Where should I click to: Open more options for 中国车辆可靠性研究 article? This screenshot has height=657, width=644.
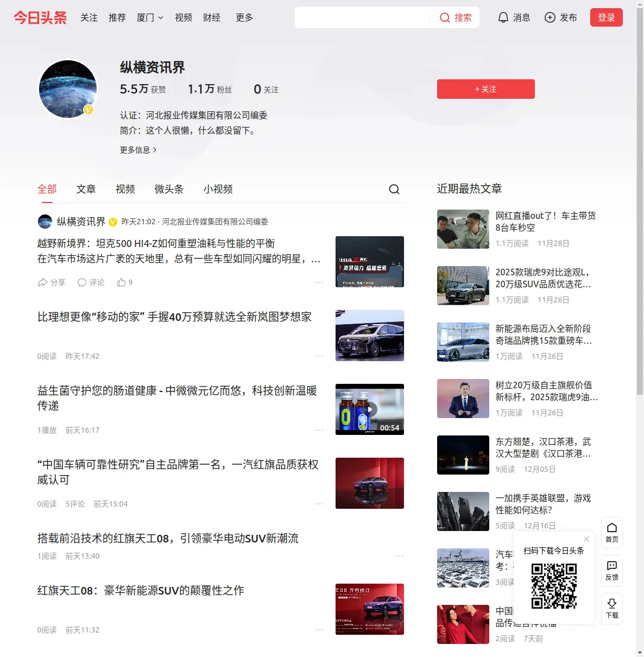pyautogui.click(x=319, y=504)
